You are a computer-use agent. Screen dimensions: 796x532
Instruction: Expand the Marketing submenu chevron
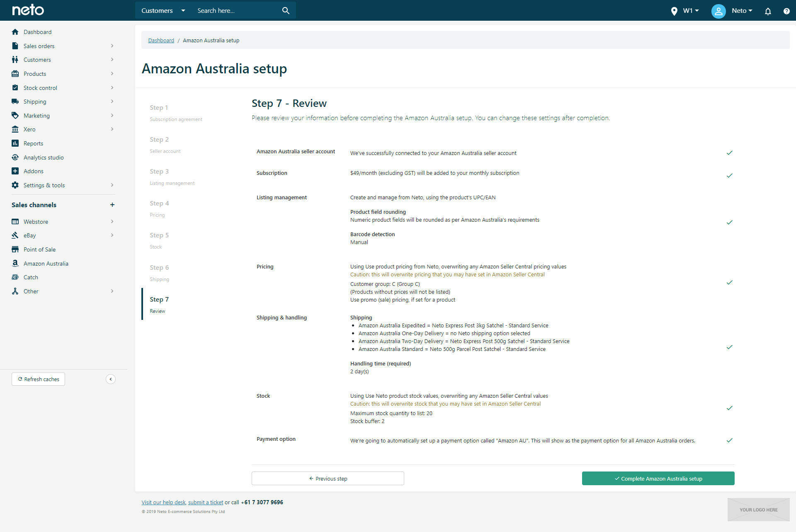click(x=112, y=116)
